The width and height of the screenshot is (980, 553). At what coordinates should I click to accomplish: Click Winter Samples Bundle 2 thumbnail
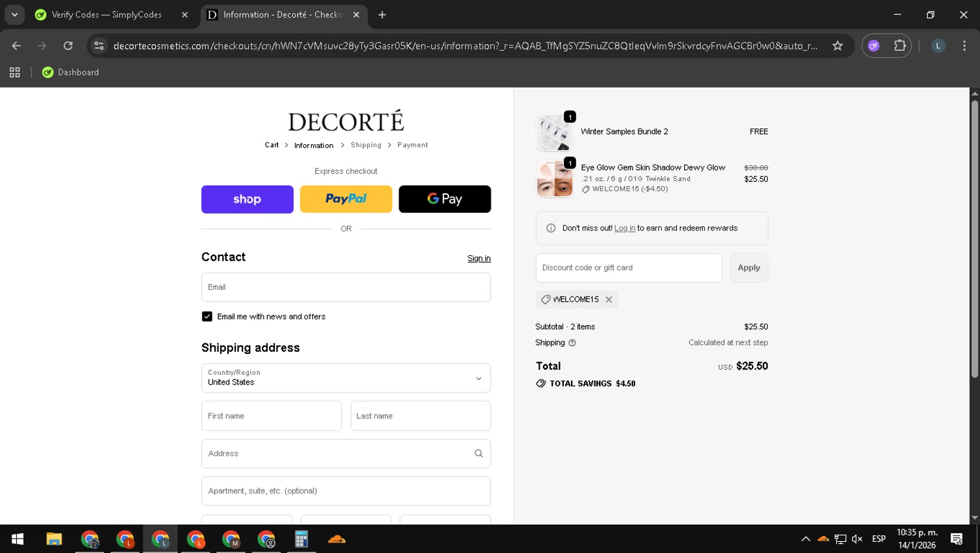(555, 133)
